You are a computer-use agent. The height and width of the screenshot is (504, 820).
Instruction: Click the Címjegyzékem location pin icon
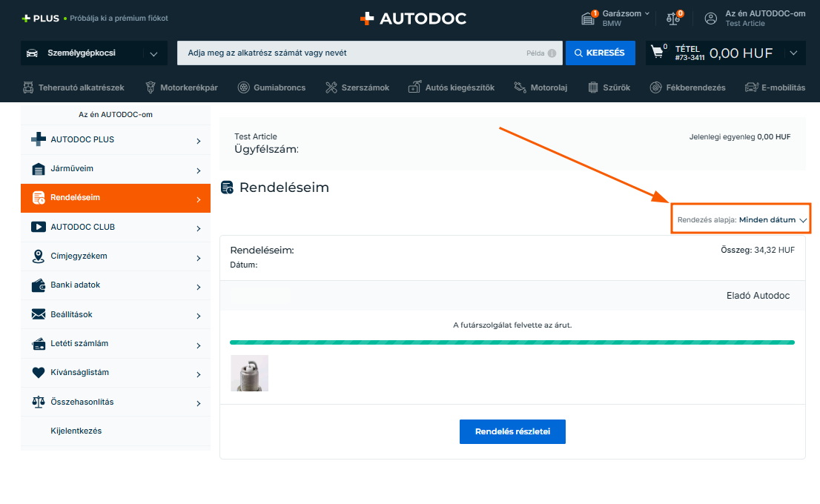click(38, 256)
